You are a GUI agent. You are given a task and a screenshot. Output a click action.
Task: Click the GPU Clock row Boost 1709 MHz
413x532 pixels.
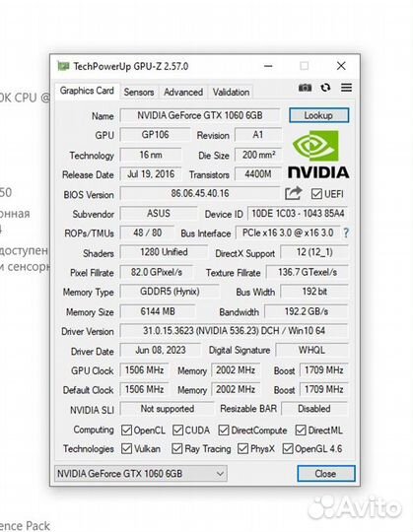pos(323,369)
